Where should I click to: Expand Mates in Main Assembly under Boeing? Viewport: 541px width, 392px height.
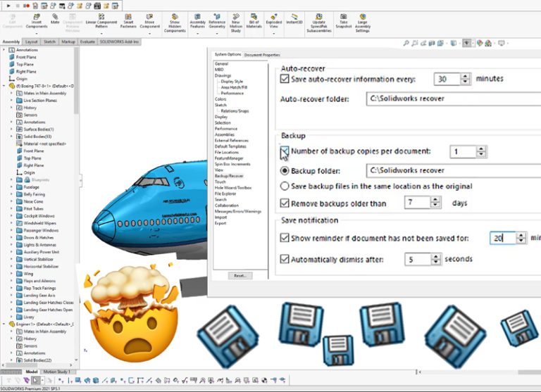coord(11,93)
